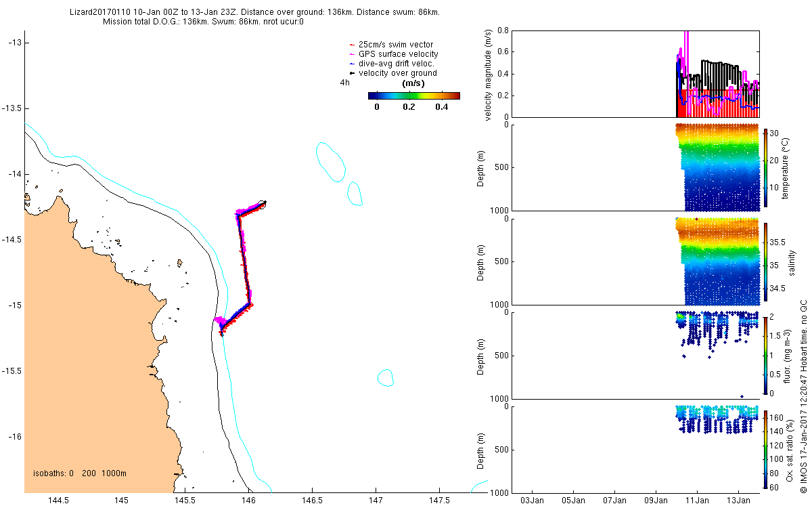
Task: Click the '-15' latitude tick label
Action: [x=15, y=305]
